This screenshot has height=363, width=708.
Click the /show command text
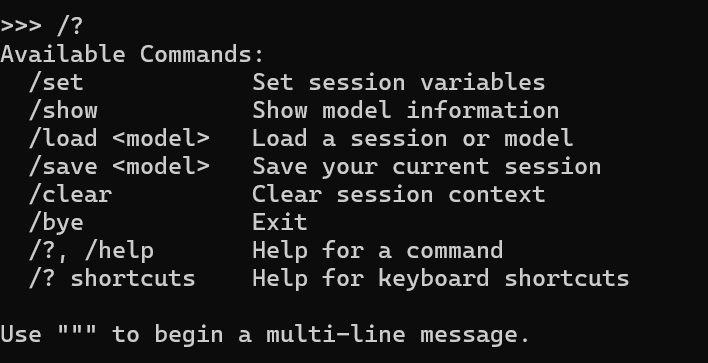(63, 111)
